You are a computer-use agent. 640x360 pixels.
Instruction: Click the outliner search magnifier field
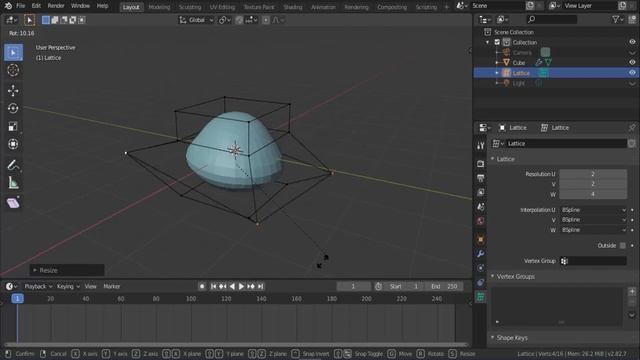click(552, 19)
